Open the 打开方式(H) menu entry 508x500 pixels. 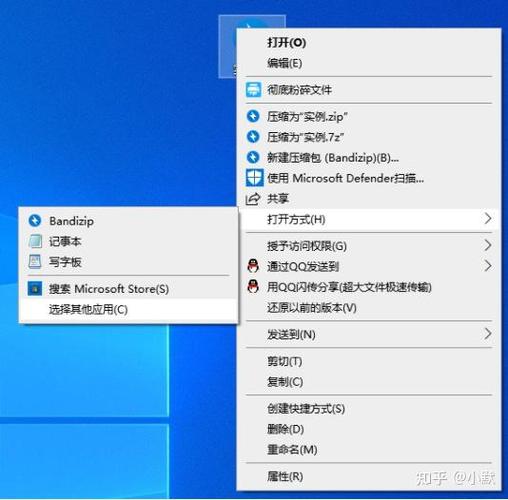[x=369, y=219]
